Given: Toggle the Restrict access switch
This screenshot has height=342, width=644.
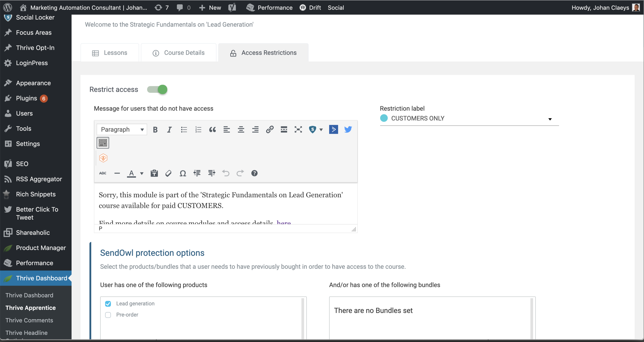Looking at the screenshot, I should [158, 89].
